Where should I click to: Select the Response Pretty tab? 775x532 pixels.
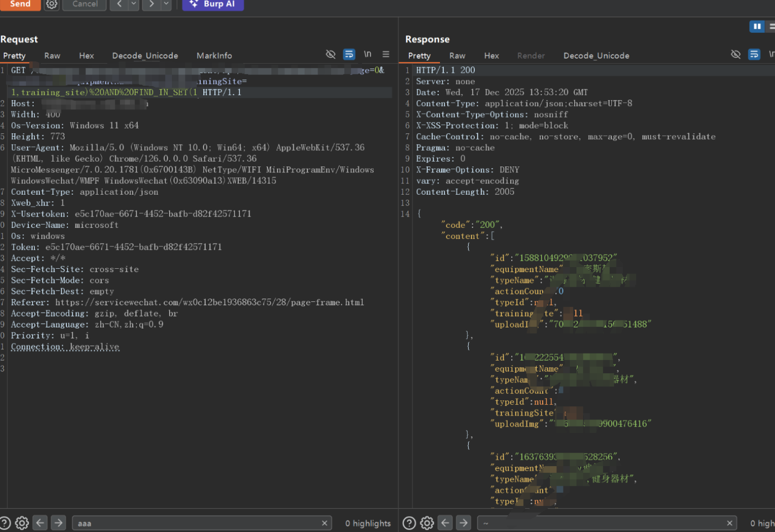pyautogui.click(x=419, y=55)
